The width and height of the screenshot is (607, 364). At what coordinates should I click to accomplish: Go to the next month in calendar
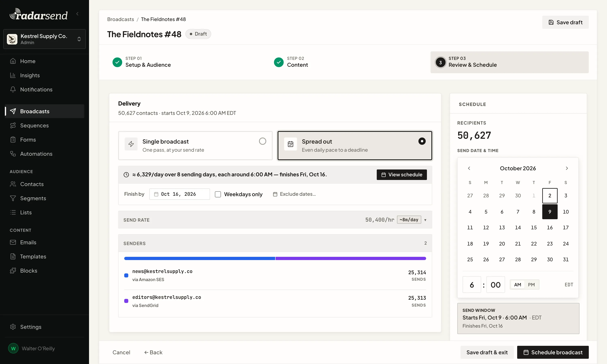point(567,168)
